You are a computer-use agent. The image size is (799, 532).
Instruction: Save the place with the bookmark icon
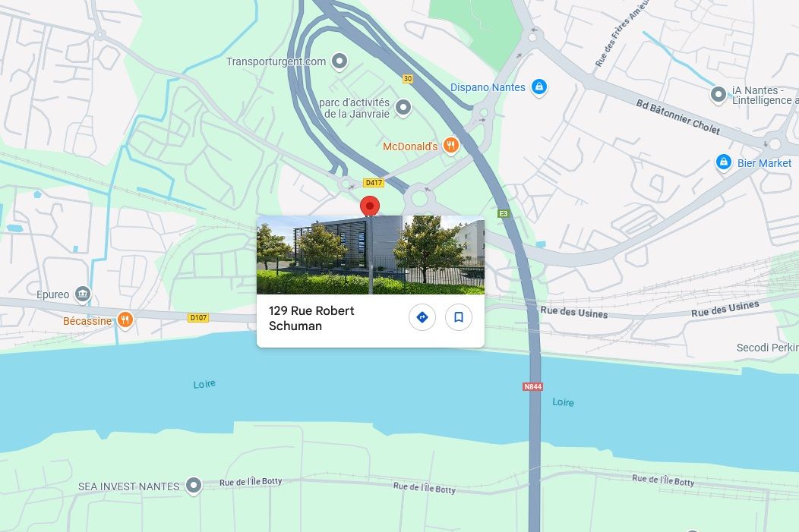(458, 317)
